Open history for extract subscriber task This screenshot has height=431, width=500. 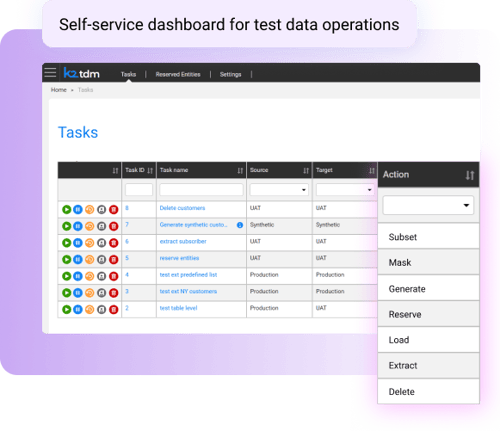point(89,243)
